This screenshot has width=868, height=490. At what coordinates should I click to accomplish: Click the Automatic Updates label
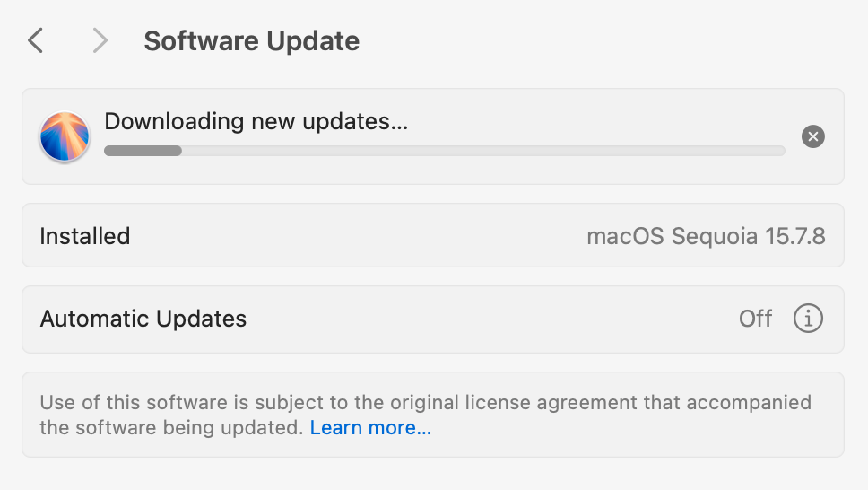(x=143, y=319)
